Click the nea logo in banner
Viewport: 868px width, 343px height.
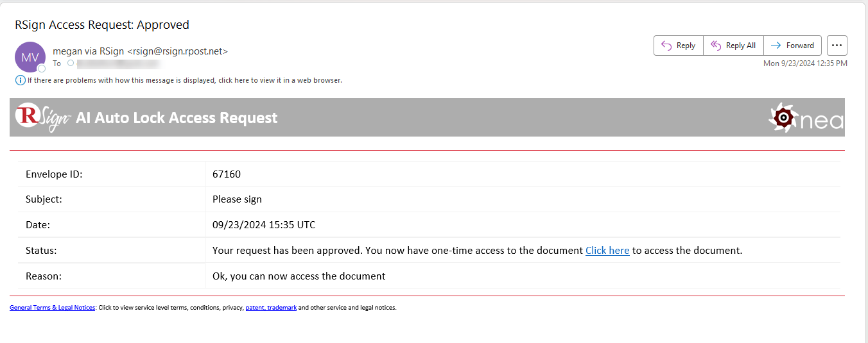coord(806,118)
